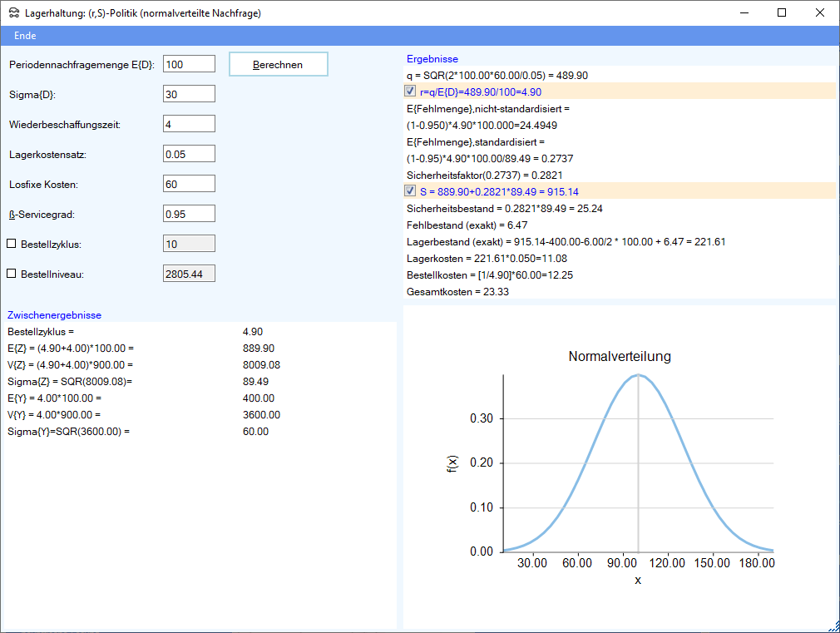Screen dimensions: 840x633
Task: Click the disabled Bestellzyklus value field
Action: [189, 244]
